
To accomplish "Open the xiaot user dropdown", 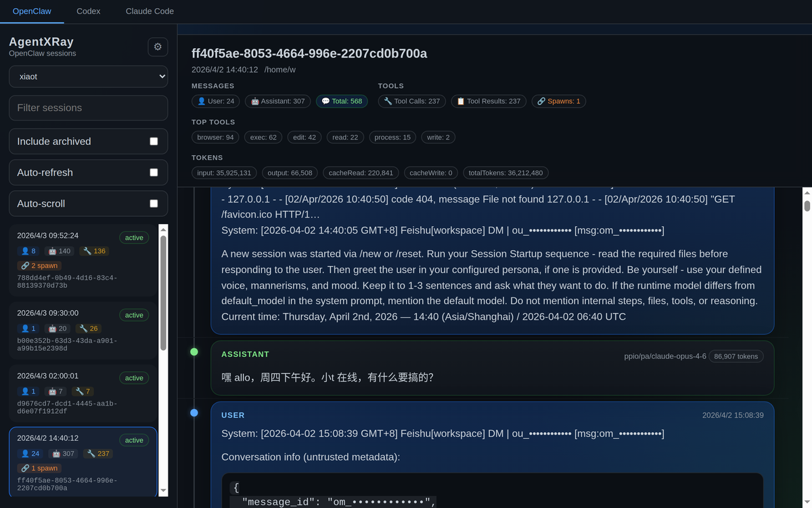I will click(x=89, y=77).
